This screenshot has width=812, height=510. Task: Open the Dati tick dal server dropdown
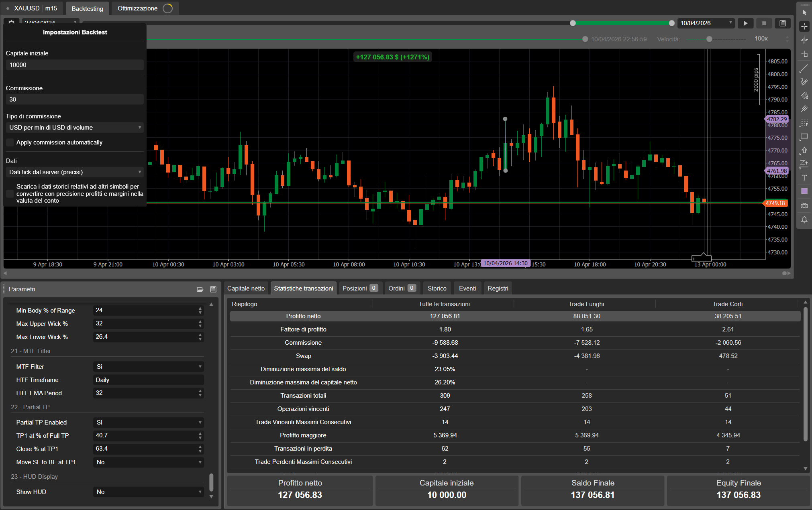point(74,172)
